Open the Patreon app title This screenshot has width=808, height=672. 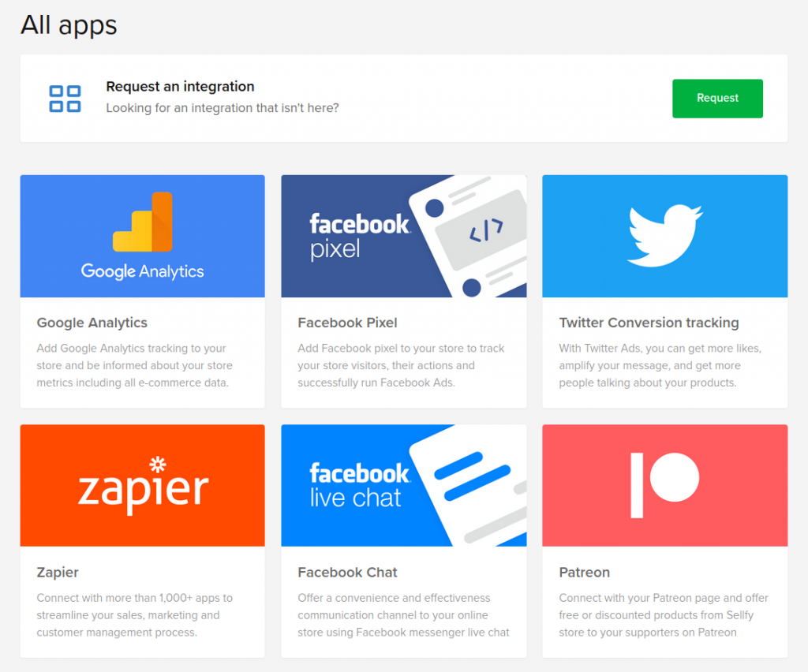point(584,573)
